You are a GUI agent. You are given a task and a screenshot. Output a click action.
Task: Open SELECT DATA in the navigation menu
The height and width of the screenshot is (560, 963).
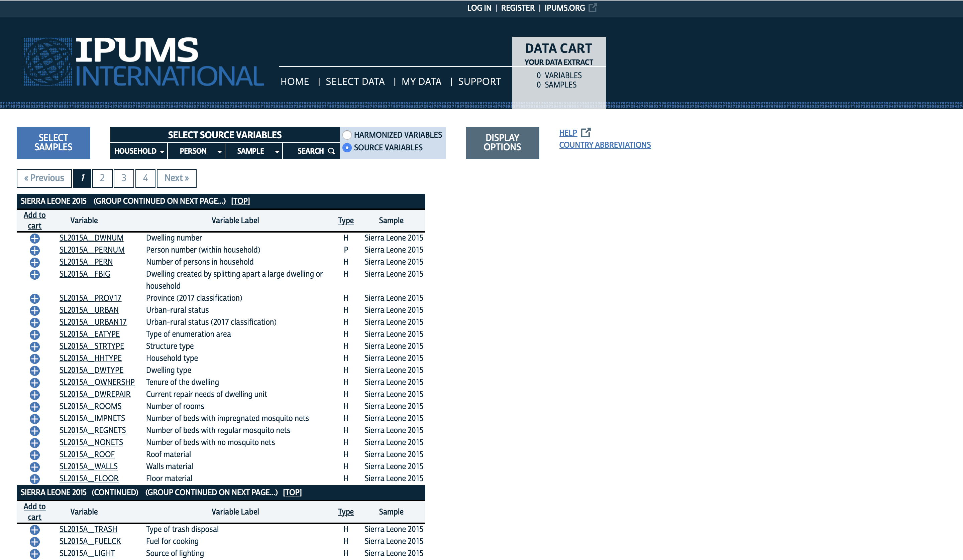pos(355,82)
